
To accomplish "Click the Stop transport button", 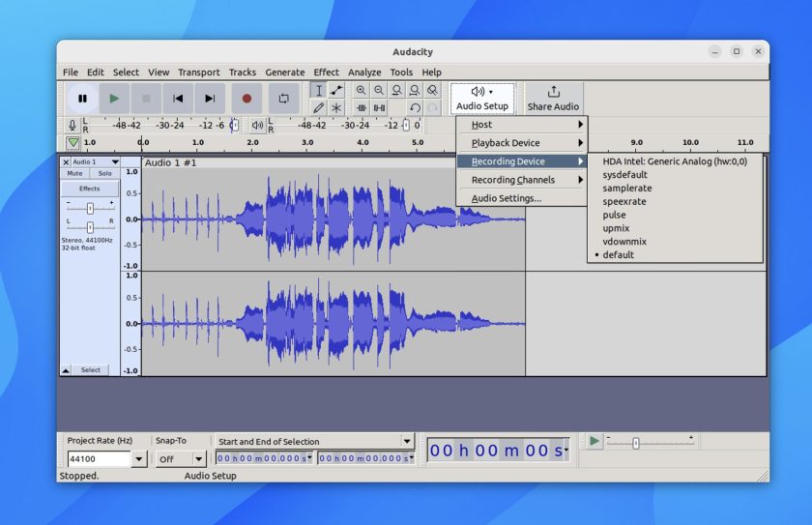I will tap(146, 99).
